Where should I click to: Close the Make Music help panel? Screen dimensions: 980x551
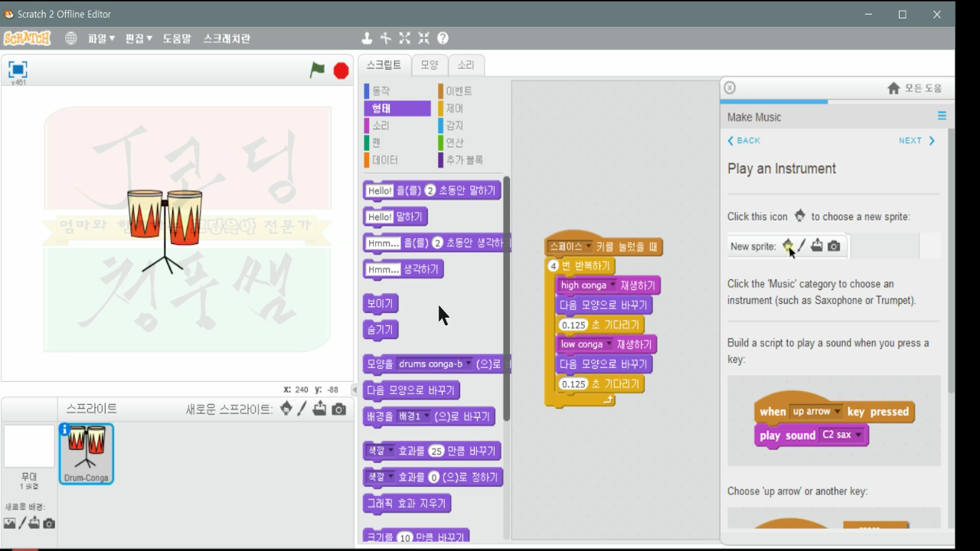730,88
